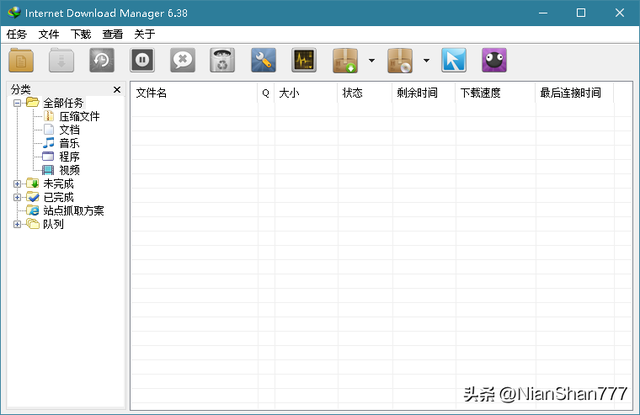The image size is (640, 415).
Task: Select the 视频 category
Action: tap(69, 171)
